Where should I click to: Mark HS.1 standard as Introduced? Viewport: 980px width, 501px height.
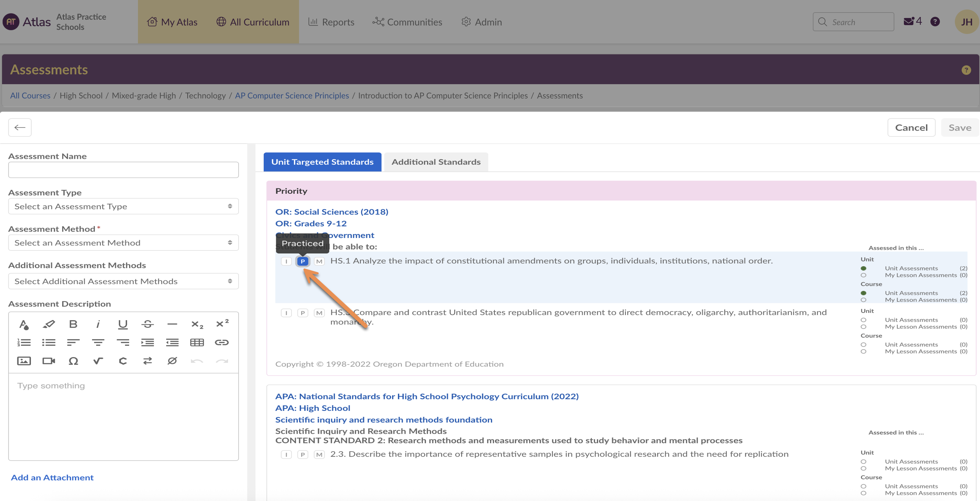point(286,261)
